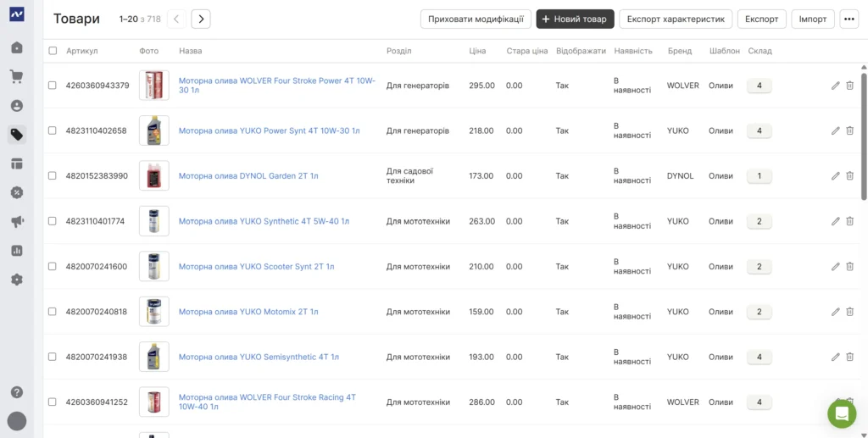Sort table by Бренд column header
Screen dimensions: 868x438
click(x=679, y=51)
